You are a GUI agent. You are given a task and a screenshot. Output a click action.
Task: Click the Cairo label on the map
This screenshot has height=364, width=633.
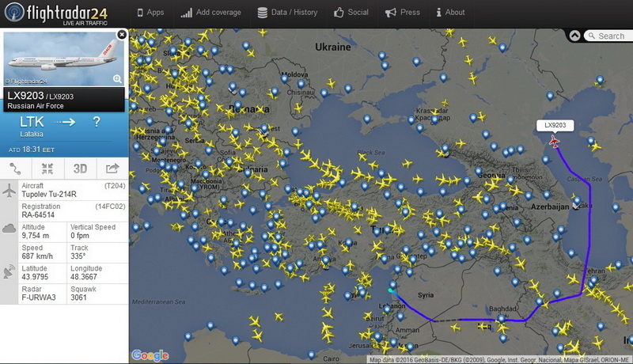click(x=331, y=358)
